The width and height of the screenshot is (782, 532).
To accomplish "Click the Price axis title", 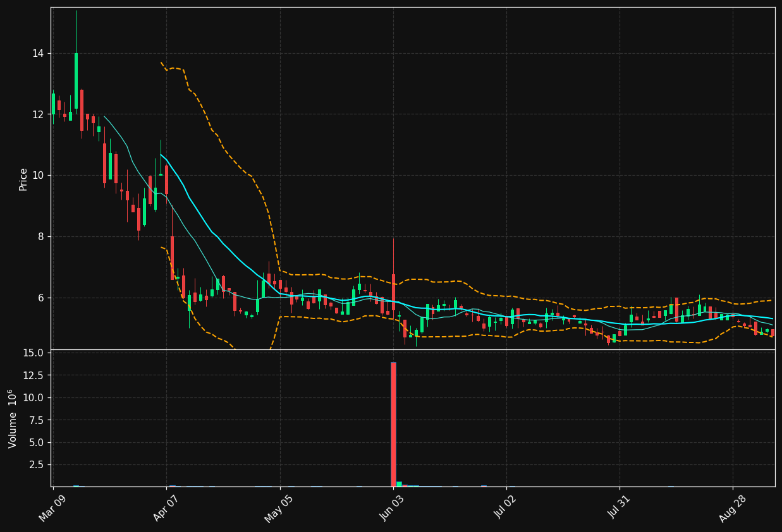I will pos(23,179).
